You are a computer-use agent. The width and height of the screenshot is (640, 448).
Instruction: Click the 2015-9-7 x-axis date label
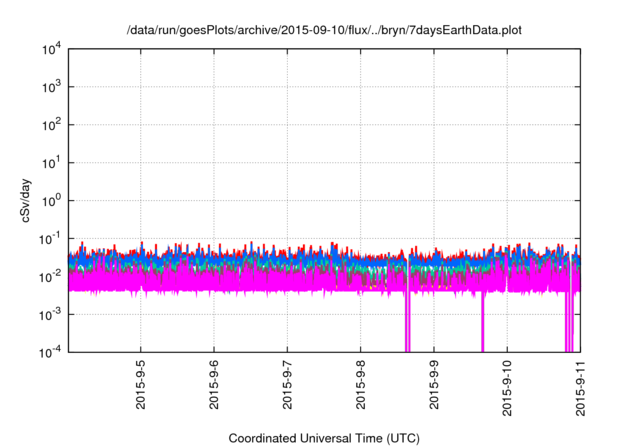pyautogui.click(x=287, y=385)
